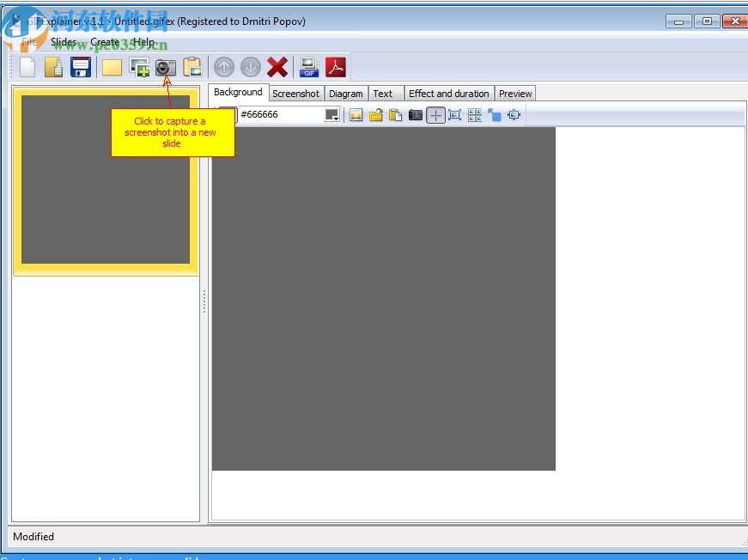The image size is (748, 560).
Task: Select tile background grid icon
Action: [x=475, y=115]
